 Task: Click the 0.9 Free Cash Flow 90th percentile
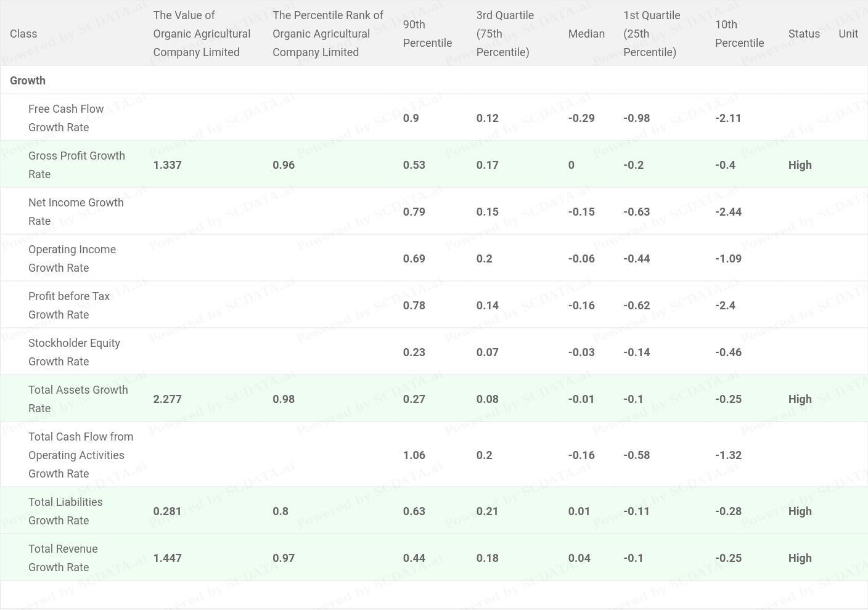[411, 118]
